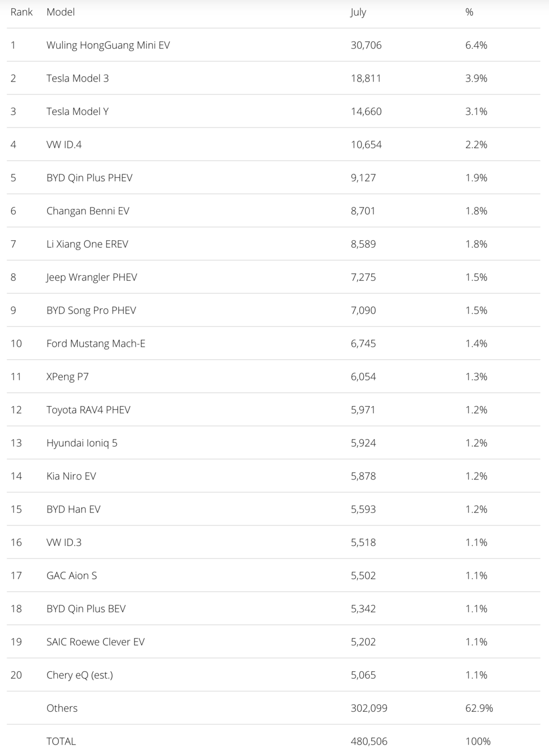
Task: Click the Chery eQ (est.) entry
Action: click(x=79, y=675)
